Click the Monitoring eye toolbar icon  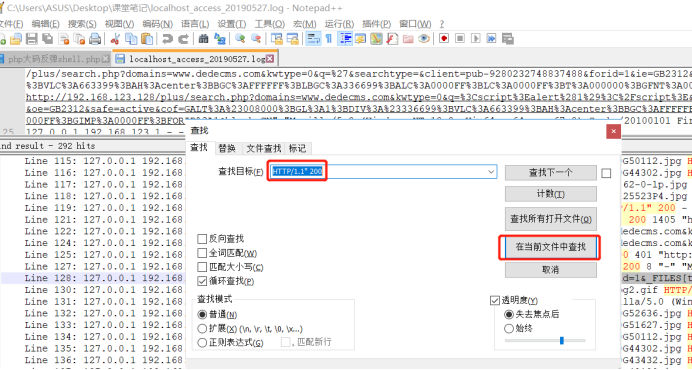click(x=424, y=39)
